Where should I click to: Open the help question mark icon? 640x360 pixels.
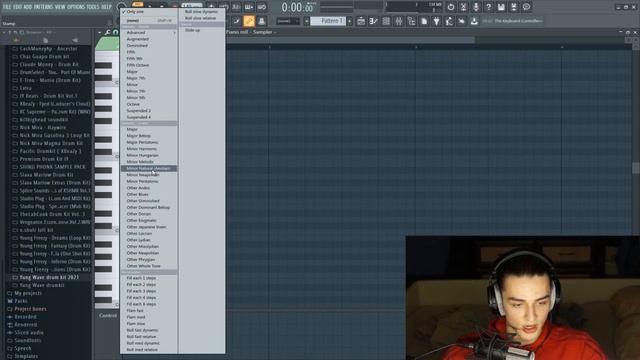489,7
